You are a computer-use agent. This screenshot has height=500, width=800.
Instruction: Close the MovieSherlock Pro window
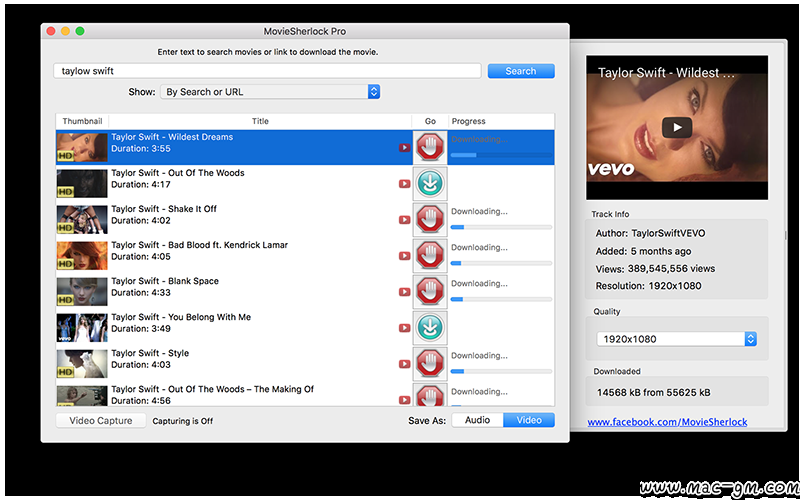pyautogui.click(x=51, y=31)
